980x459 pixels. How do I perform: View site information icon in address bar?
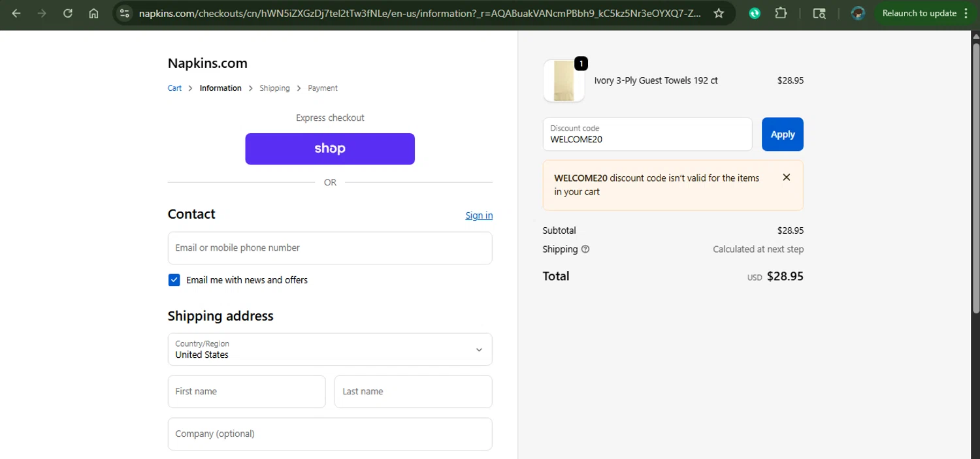pos(125,13)
